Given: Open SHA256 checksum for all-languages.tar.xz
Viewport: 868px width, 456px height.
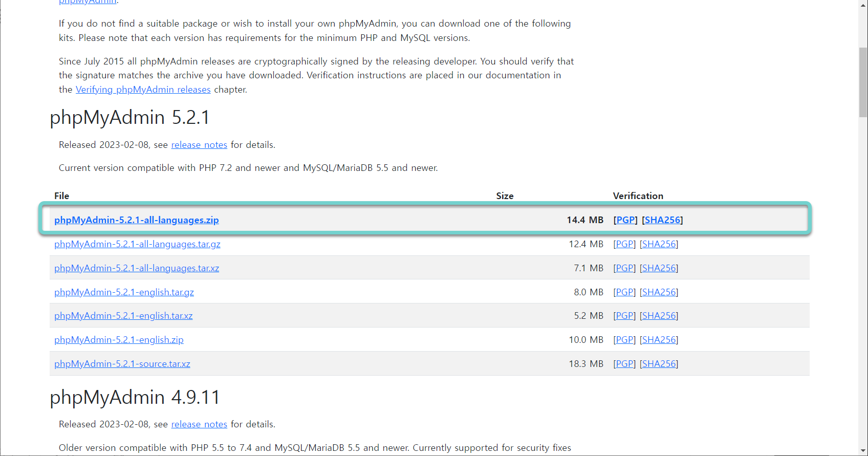Looking at the screenshot, I should [x=659, y=268].
